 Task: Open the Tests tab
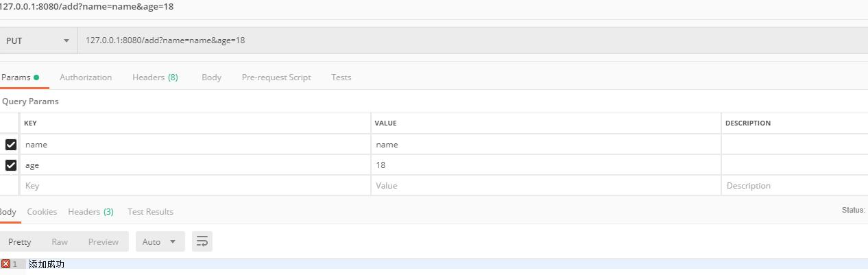tap(341, 77)
